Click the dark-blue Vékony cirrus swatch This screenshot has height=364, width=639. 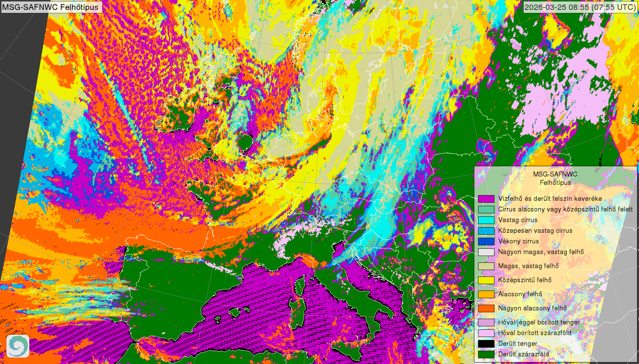click(486, 241)
